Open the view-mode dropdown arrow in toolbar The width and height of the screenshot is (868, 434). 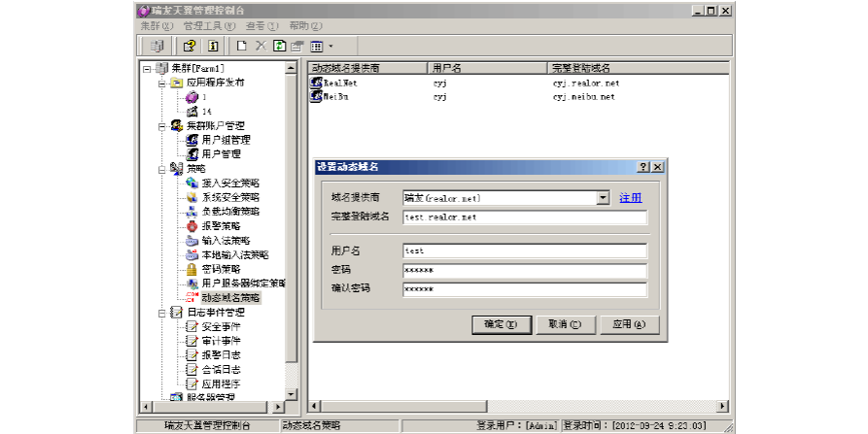click(x=330, y=46)
